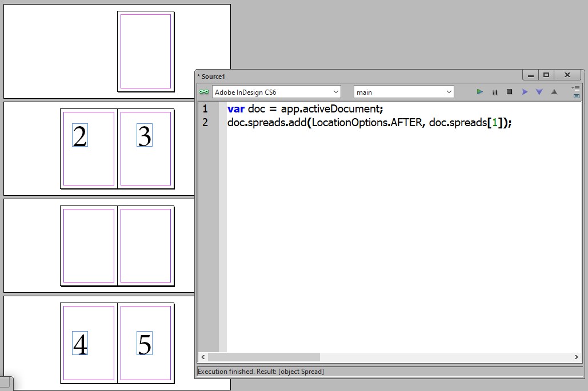
Task: Pause script execution
Action: pyautogui.click(x=494, y=91)
